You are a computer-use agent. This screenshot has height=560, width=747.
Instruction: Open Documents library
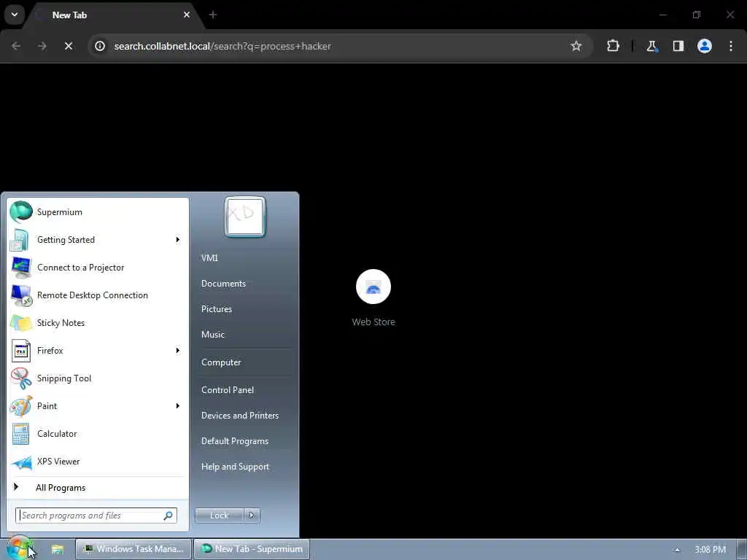223,284
